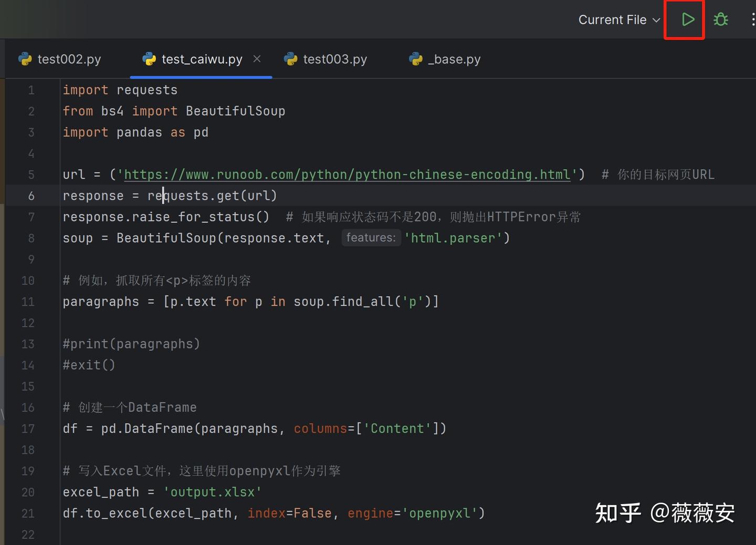Toggle a breakpoint on line 21 gutter
The height and width of the screenshot is (545, 756).
tap(28, 514)
